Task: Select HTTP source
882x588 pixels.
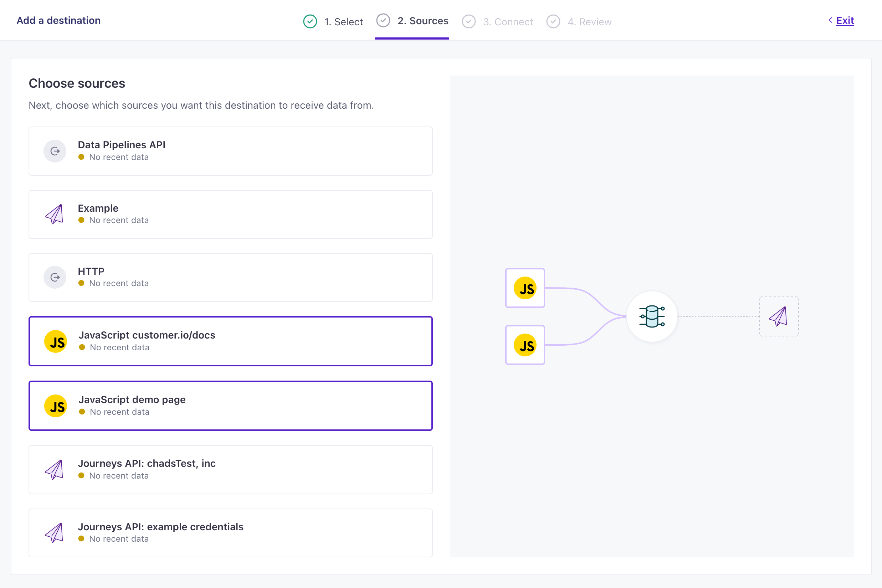Action: [231, 278]
